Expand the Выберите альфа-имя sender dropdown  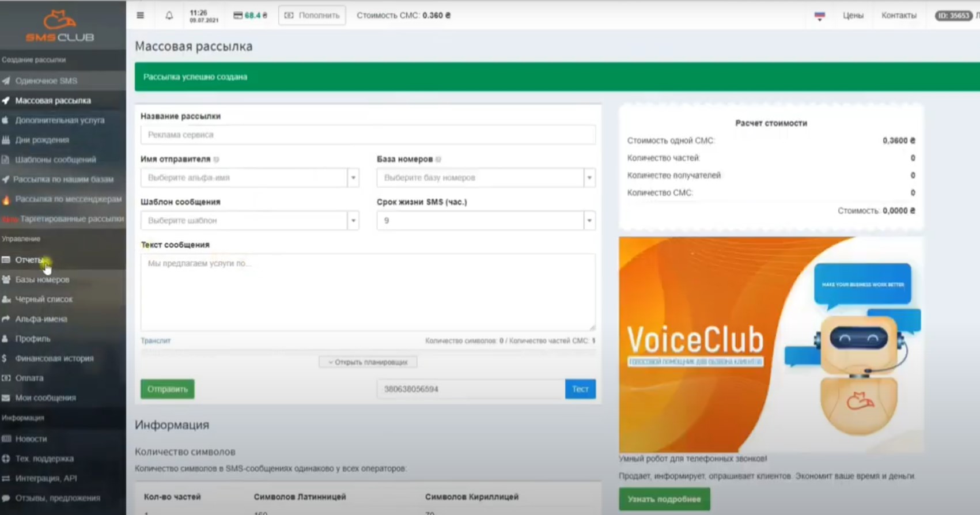pyautogui.click(x=249, y=177)
